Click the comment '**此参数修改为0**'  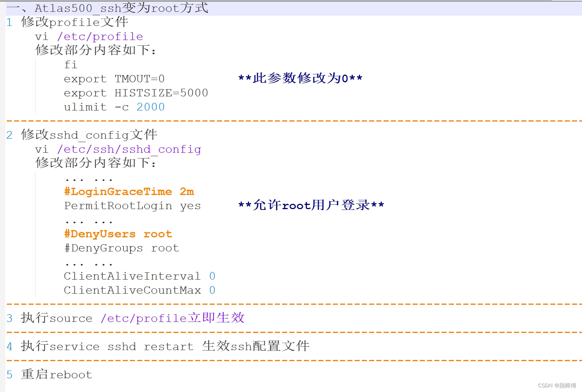click(x=300, y=78)
